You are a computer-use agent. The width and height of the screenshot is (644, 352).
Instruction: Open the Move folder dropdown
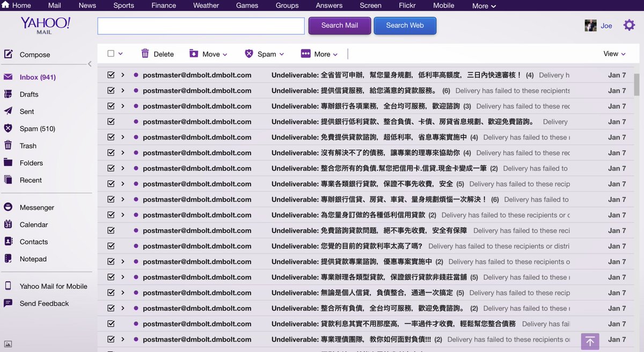click(x=209, y=54)
